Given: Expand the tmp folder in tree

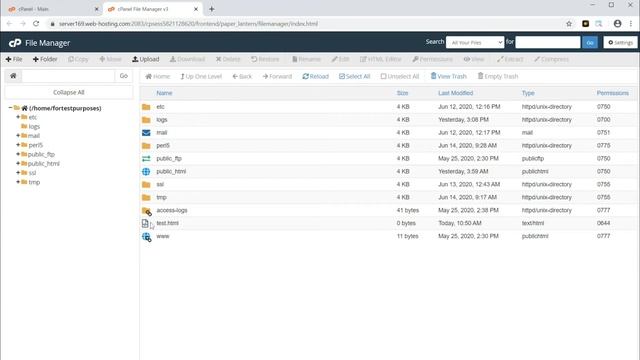Looking at the screenshot, I should click(x=18, y=182).
